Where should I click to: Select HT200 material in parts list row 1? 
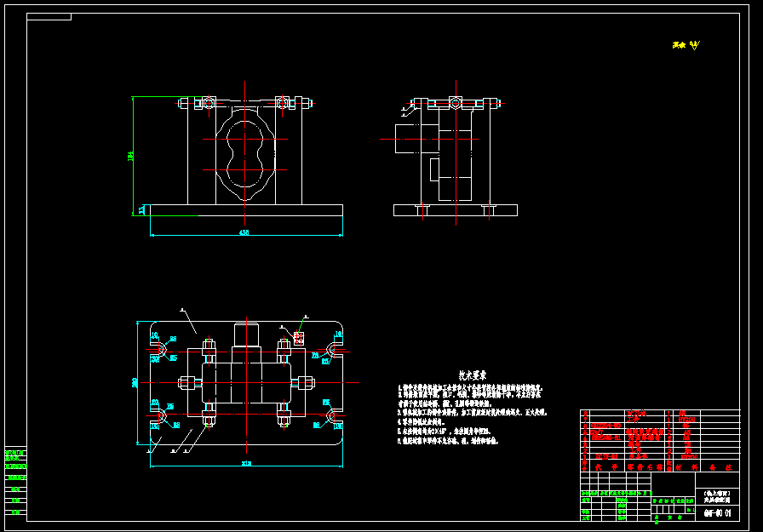click(688, 457)
